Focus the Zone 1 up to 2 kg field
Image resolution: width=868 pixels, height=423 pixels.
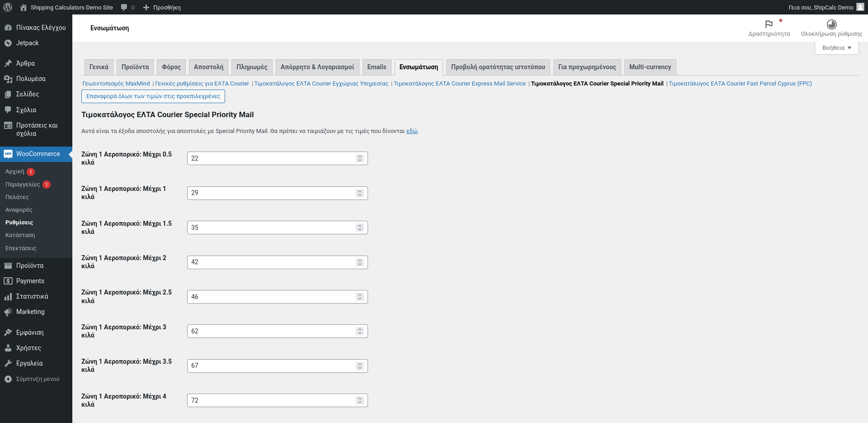click(x=277, y=262)
